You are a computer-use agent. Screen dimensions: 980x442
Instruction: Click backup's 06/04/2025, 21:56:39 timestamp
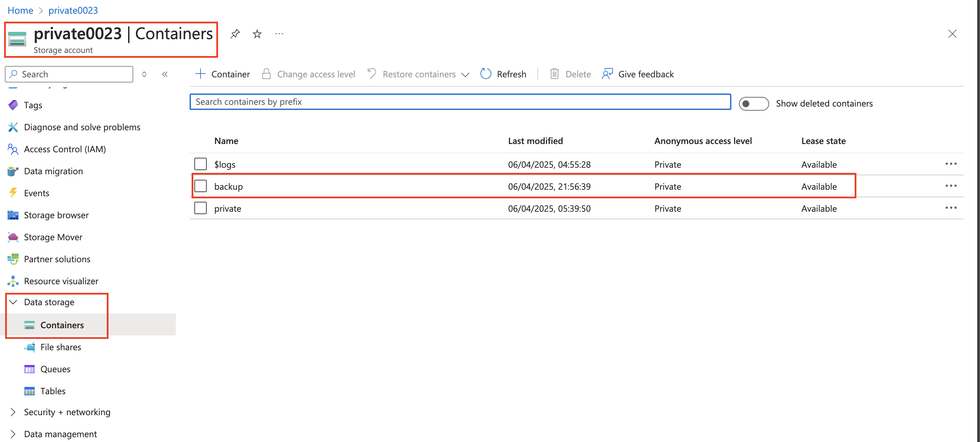coord(549,187)
